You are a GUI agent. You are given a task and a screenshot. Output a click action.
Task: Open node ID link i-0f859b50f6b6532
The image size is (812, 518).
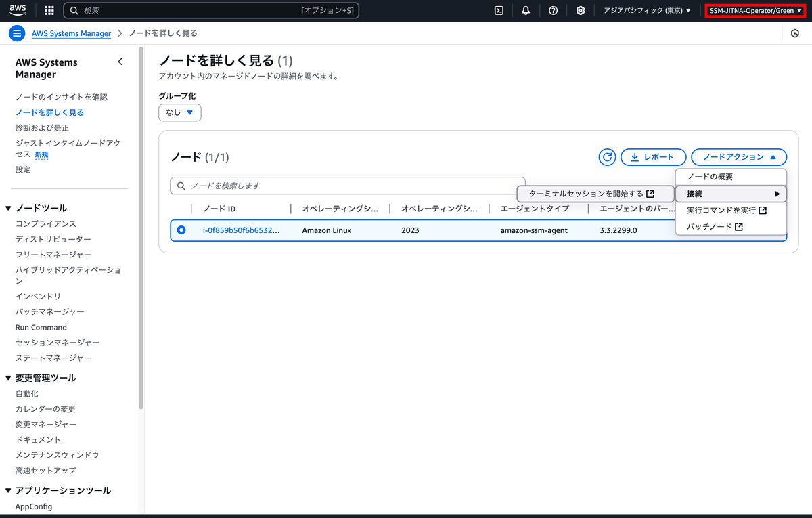241,230
